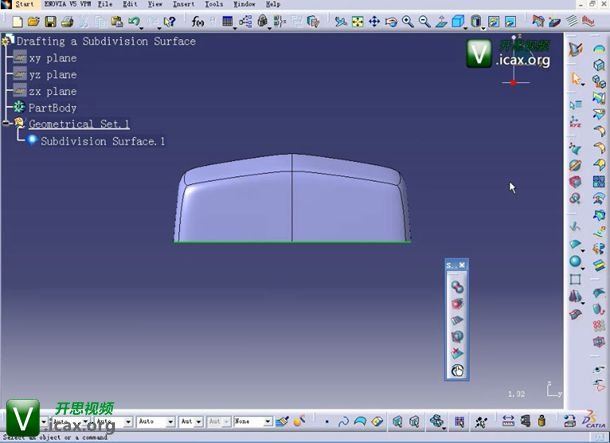Select PartBody in specification tree
The height and width of the screenshot is (443, 610).
click(x=52, y=108)
